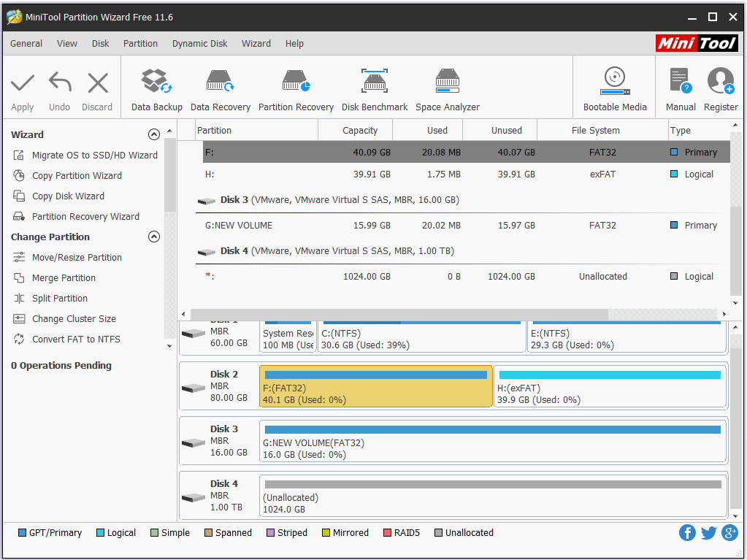Open the Partition menu
The height and width of the screenshot is (560, 747).
tap(140, 44)
